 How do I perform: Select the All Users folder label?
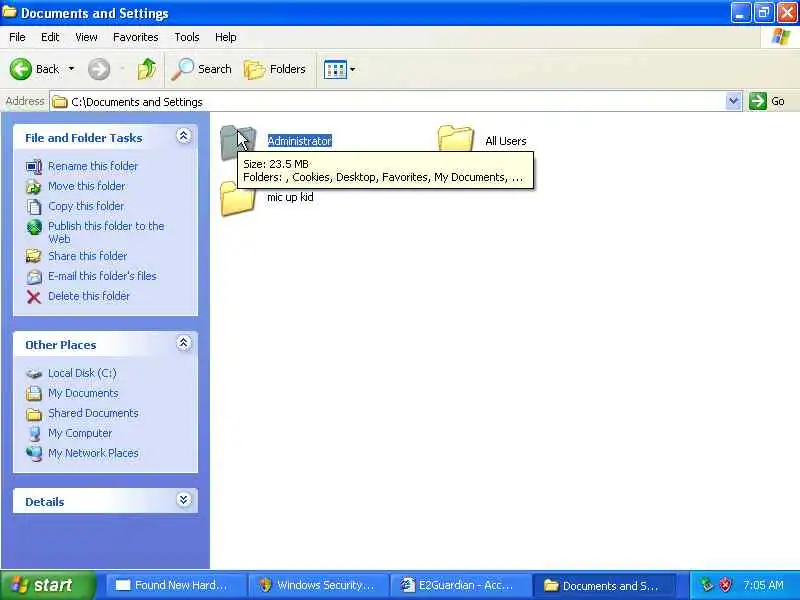(506, 141)
